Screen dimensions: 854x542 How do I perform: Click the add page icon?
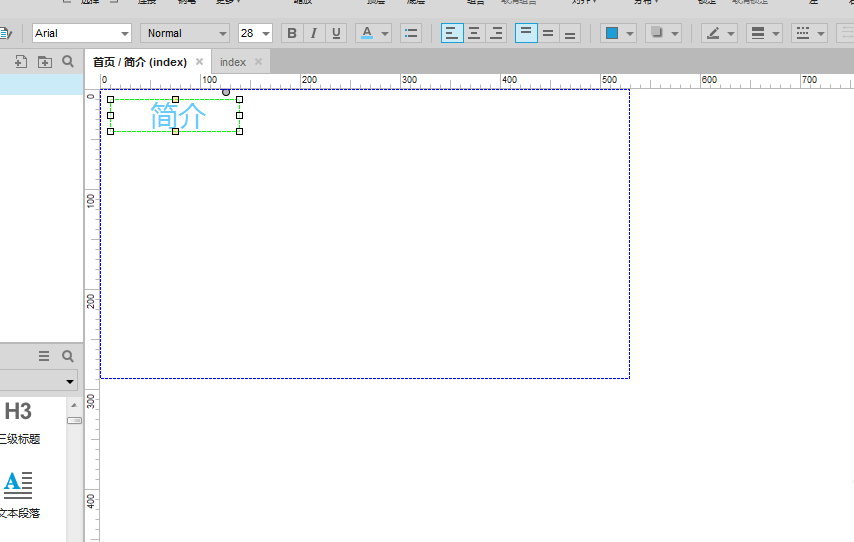(x=21, y=62)
